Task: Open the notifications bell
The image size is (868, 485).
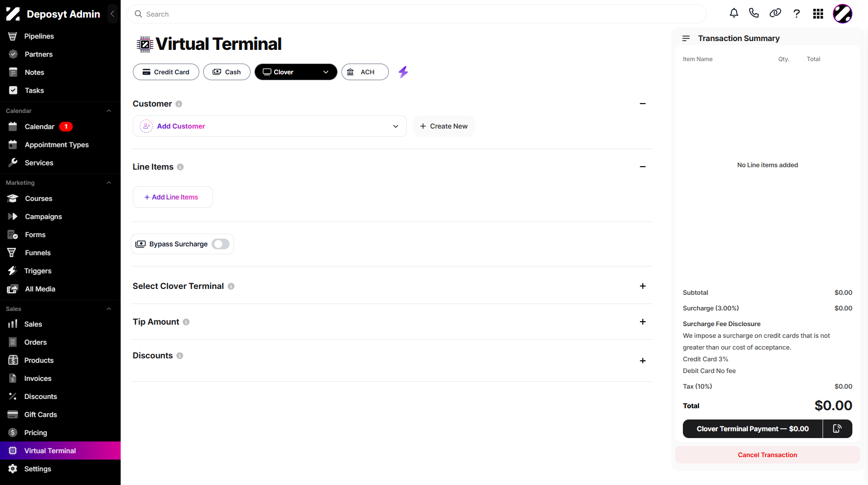Action: tap(734, 13)
